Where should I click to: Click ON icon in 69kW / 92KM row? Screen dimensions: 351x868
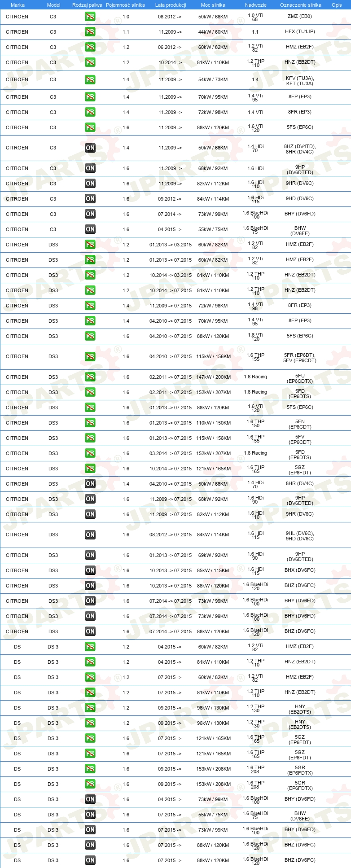point(90,555)
